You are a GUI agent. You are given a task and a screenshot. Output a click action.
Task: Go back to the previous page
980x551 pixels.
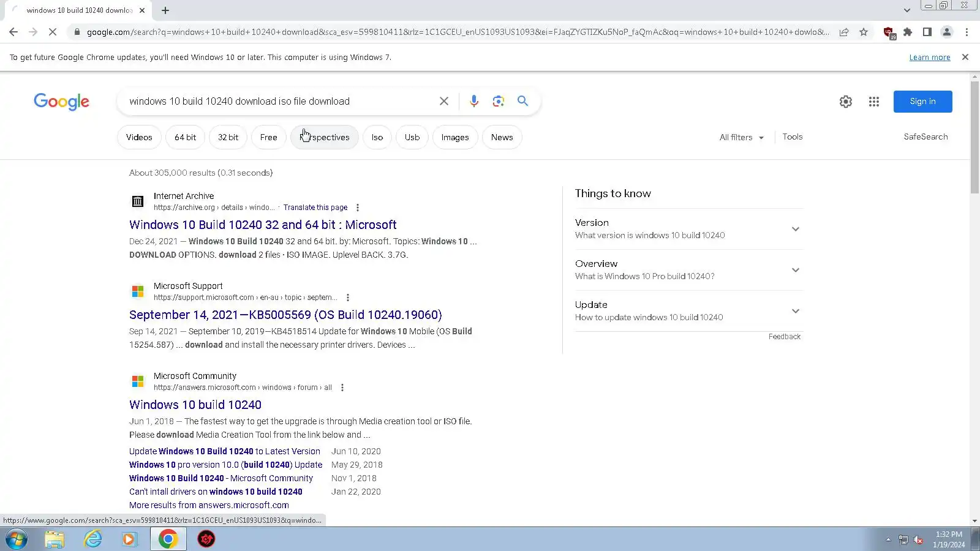pyautogui.click(x=13, y=32)
